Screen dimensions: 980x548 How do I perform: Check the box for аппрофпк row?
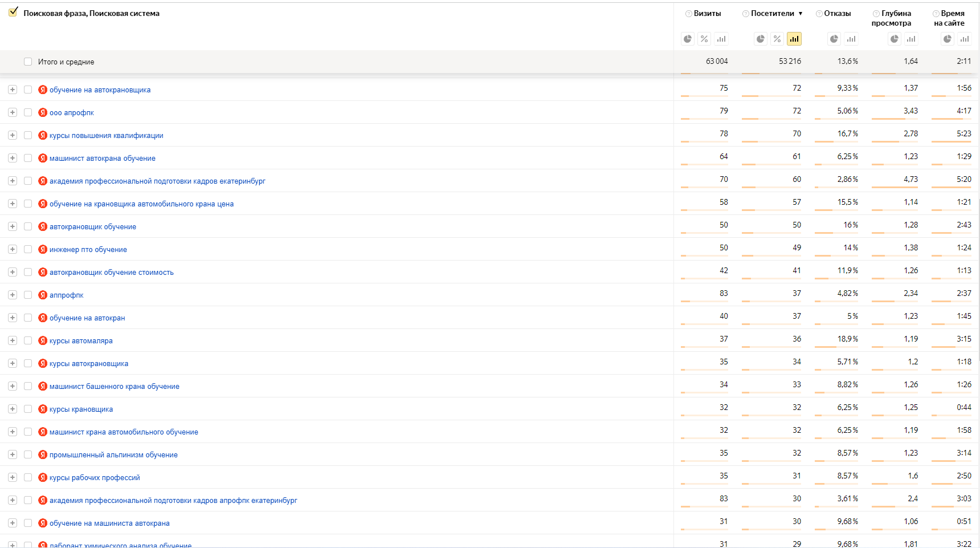click(28, 295)
